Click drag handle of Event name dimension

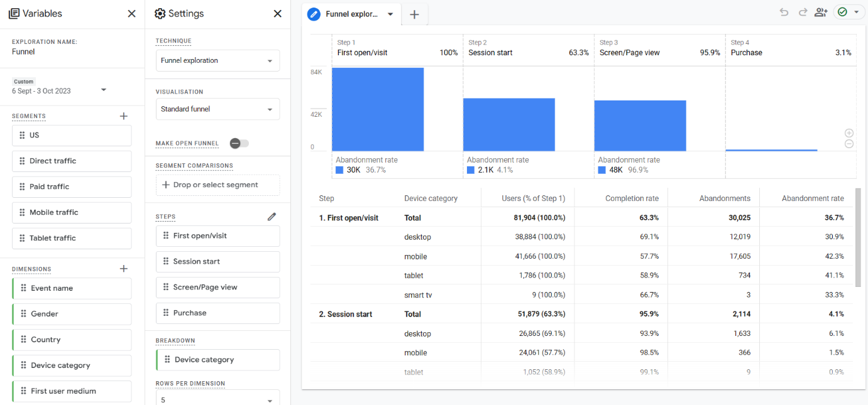(23, 288)
